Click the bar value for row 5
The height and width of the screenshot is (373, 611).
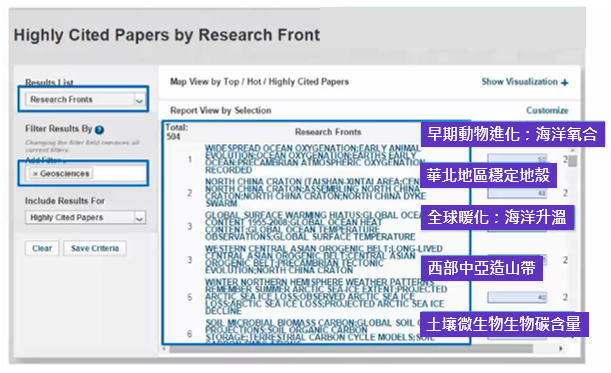(x=517, y=297)
